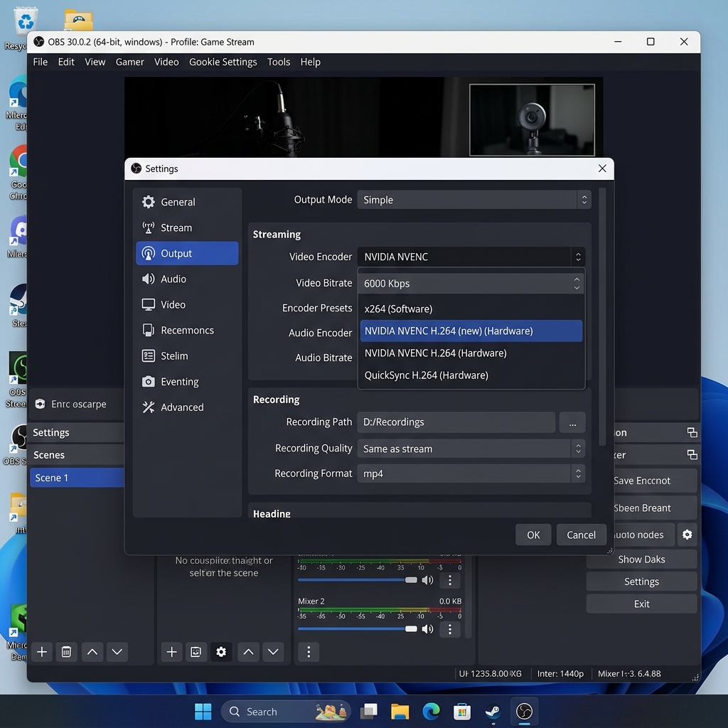Open Steam from taskbar

pos(493,711)
